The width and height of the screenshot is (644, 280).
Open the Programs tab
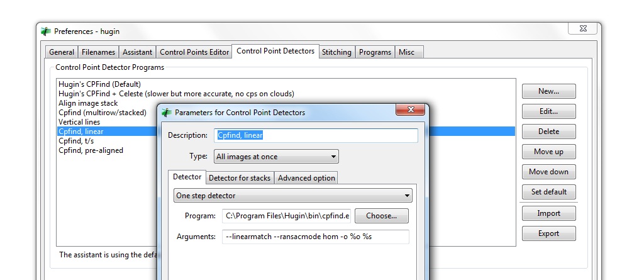375,52
